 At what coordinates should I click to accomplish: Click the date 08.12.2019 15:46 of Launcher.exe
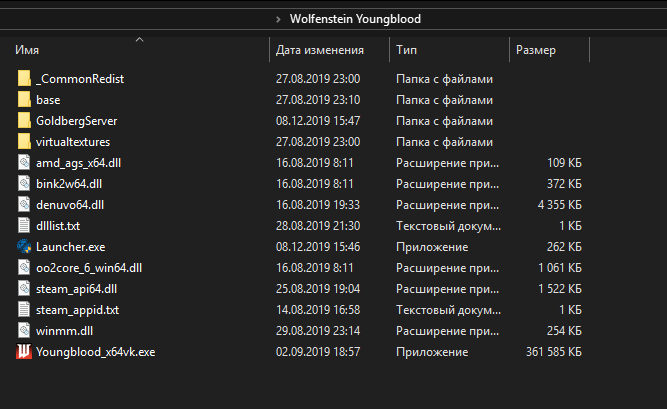pos(318,247)
